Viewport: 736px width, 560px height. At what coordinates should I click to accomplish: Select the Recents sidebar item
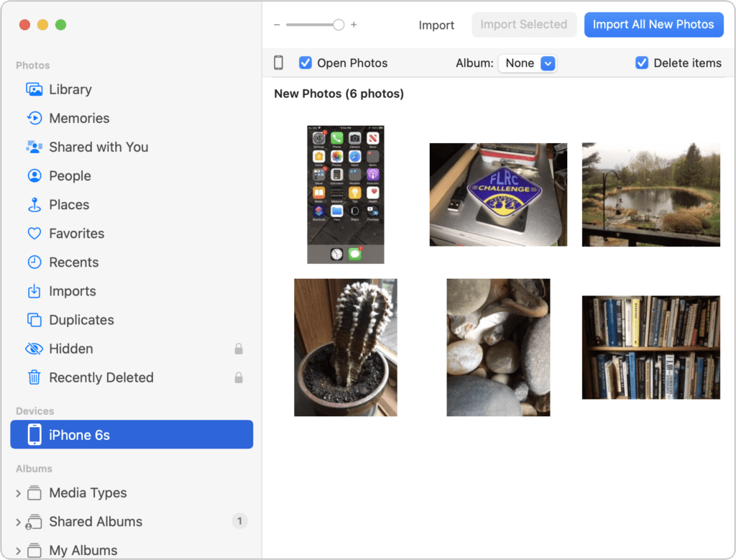[73, 262]
